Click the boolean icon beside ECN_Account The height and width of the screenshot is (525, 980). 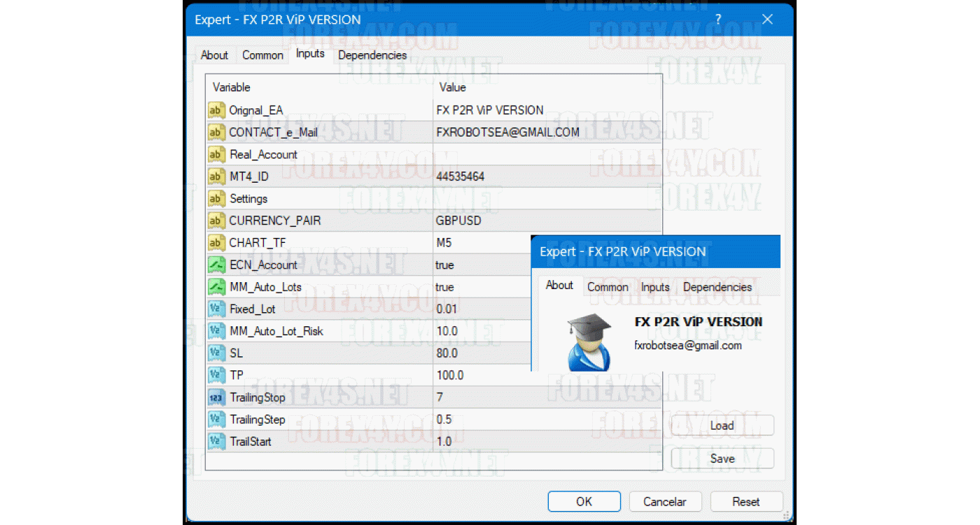(x=216, y=265)
